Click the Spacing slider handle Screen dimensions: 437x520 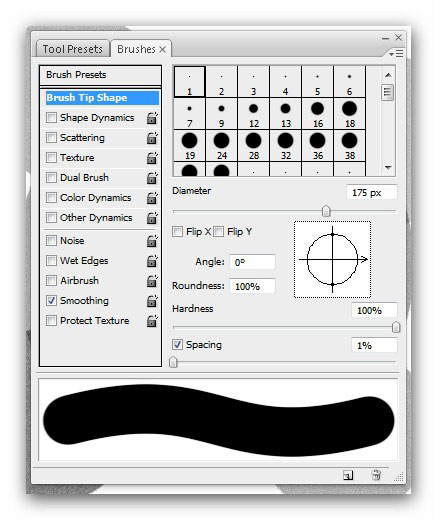coord(173,362)
